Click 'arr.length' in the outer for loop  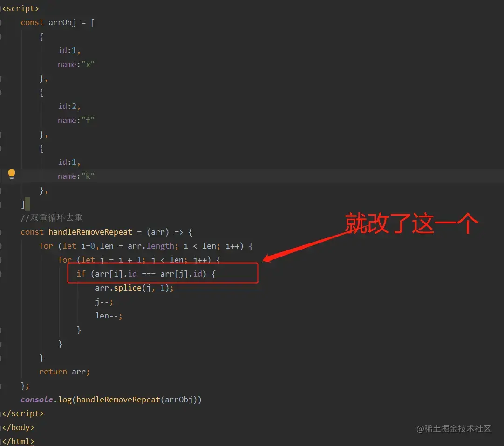coord(151,246)
